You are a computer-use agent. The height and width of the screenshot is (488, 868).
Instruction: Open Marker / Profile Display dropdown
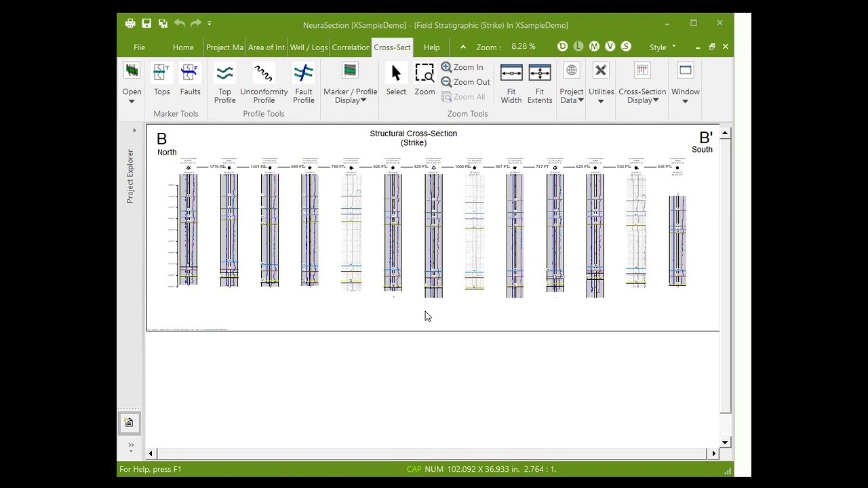(x=350, y=83)
